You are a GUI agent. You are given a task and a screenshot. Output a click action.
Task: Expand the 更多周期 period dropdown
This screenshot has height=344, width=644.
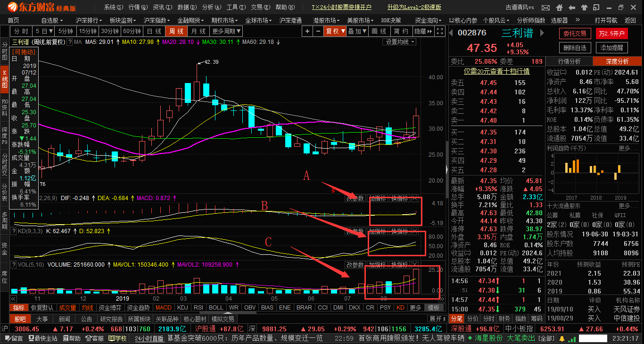226,31
